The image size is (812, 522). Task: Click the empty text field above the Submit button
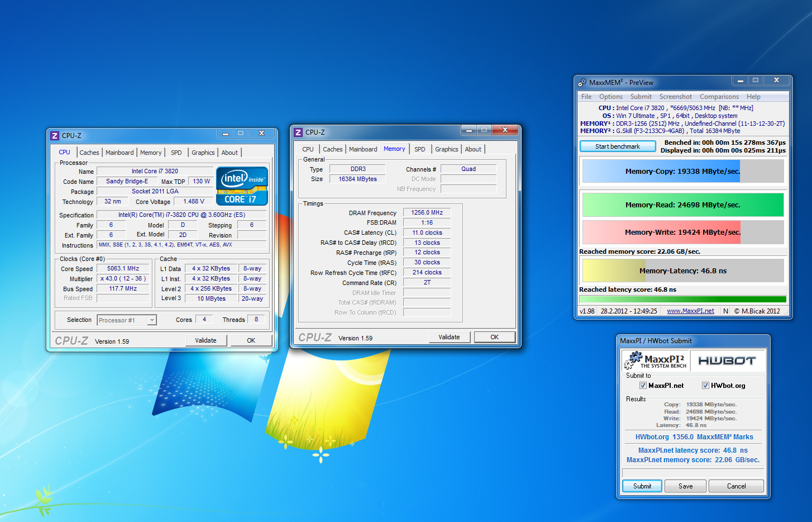click(x=692, y=473)
